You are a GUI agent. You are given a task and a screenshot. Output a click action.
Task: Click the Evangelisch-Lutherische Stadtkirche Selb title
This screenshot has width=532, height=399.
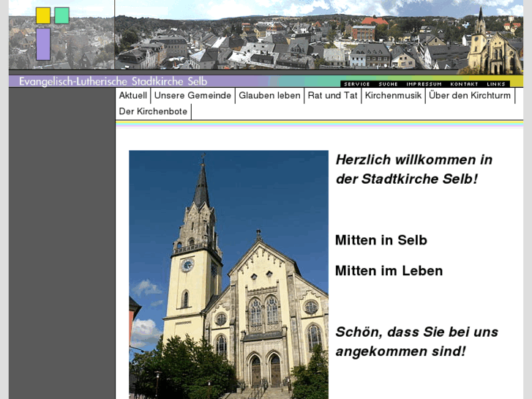pyautogui.click(x=113, y=81)
